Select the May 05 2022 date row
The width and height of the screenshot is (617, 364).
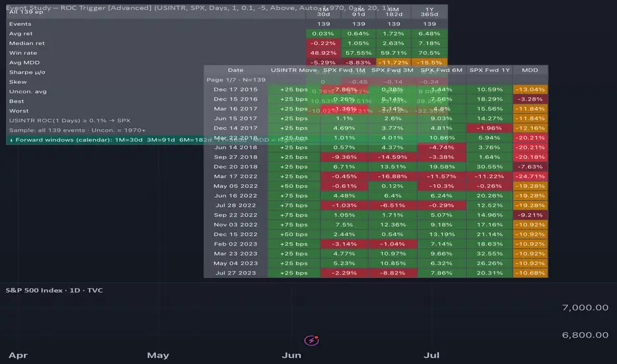[x=235, y=186]
